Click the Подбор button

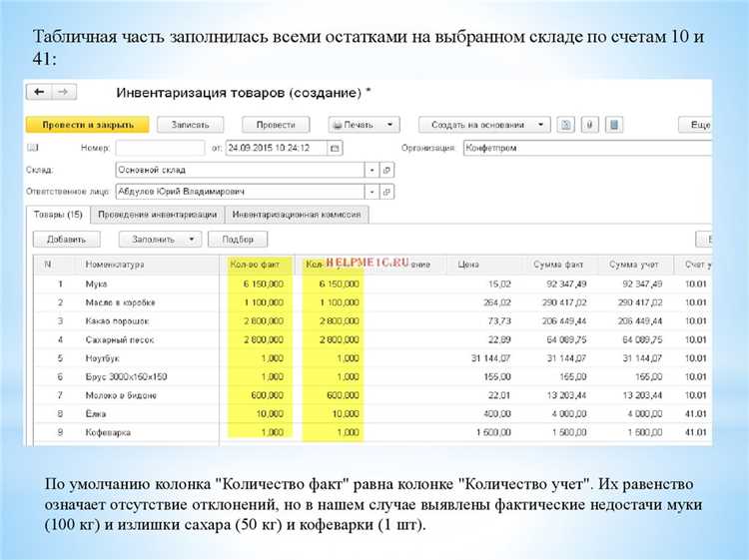[238, 240]
